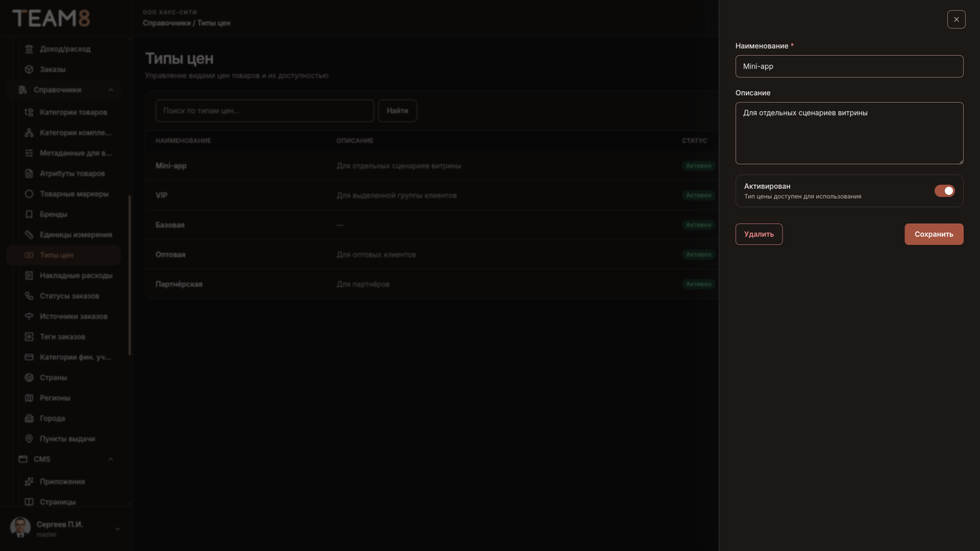The image size is (980, 551).
Task: Click the Наименование input field
Action: [x=849, y=66]
